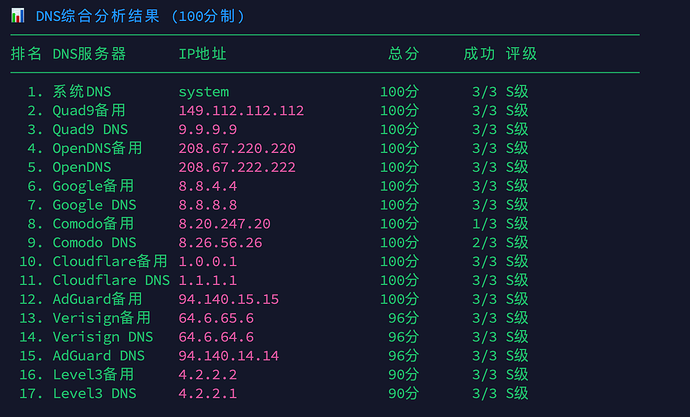Viewport: 690px width, 417px height.
Task: Click the 总分 column header
Action: [x=404, y=54]
